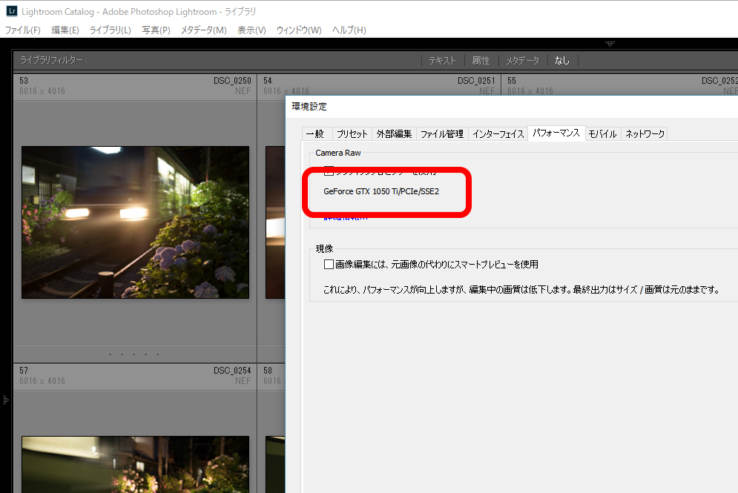
Task: Open the 写真(N) menu
Action: 157,30
